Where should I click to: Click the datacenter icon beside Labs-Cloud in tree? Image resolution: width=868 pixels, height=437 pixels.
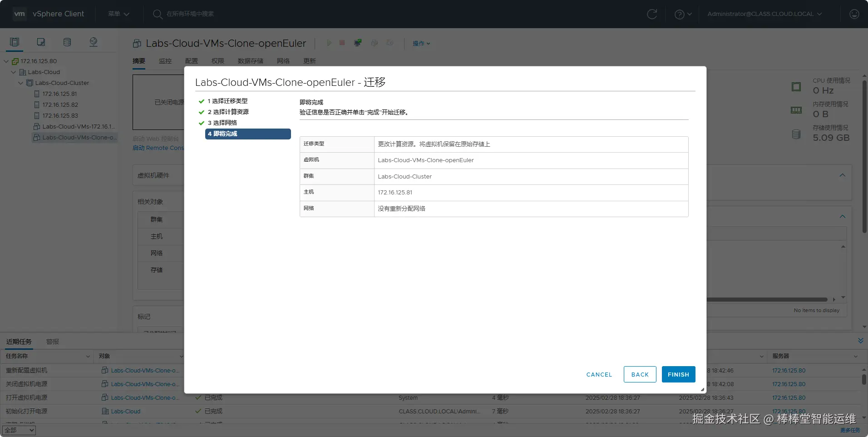pos(22,72)
